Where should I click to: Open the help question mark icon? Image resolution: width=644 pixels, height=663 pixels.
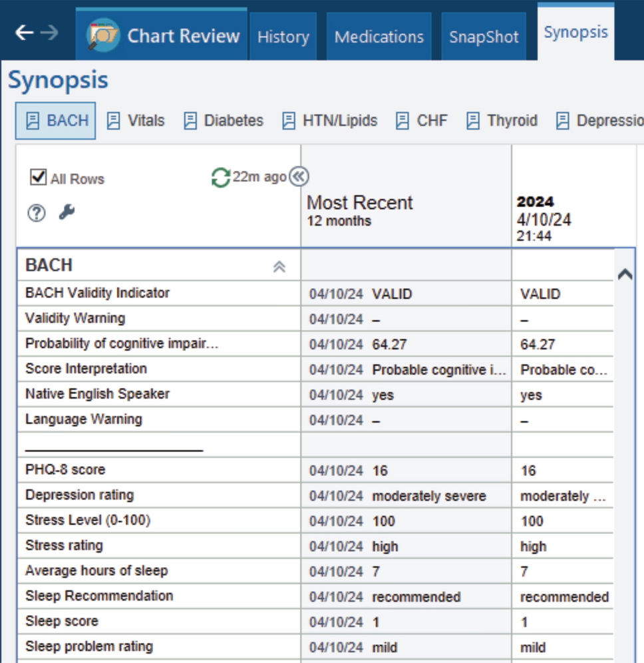pyautogui.click(x=37, y=213)
